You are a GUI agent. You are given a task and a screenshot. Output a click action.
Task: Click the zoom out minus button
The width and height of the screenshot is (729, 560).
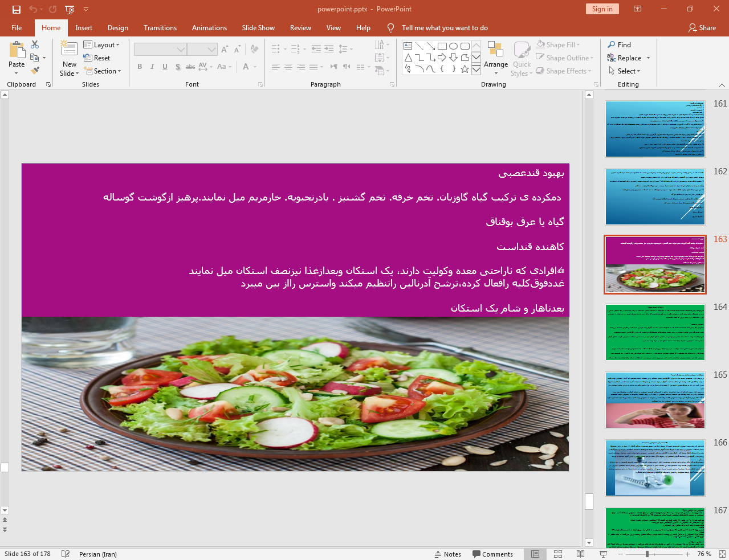(621, 554)
